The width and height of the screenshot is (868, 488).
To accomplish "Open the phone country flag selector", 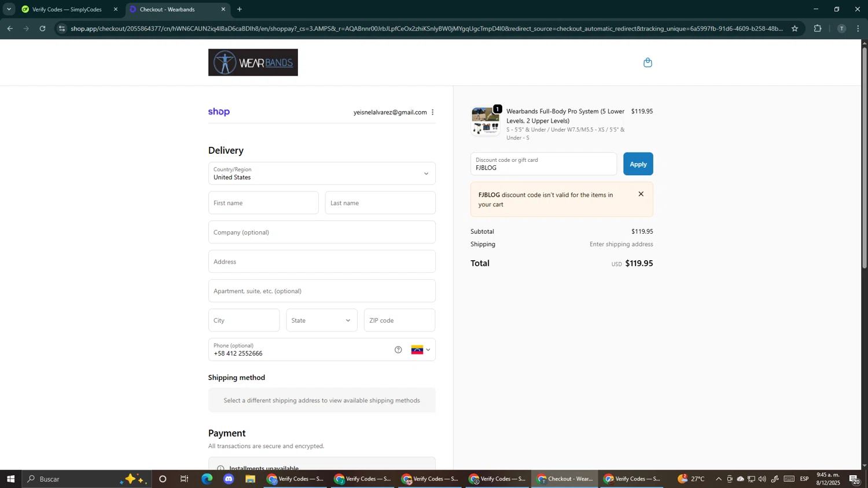I will pyautogui.click(x=421, y=350).
